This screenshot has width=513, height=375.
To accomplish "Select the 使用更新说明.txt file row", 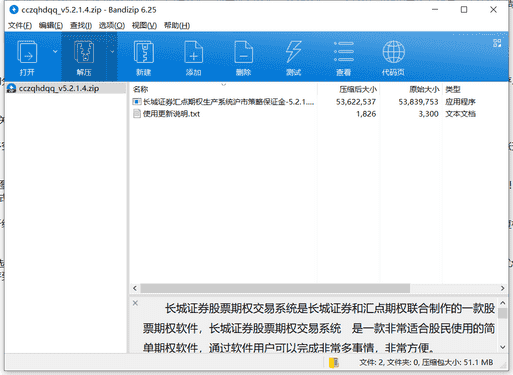I will [304, 114].
